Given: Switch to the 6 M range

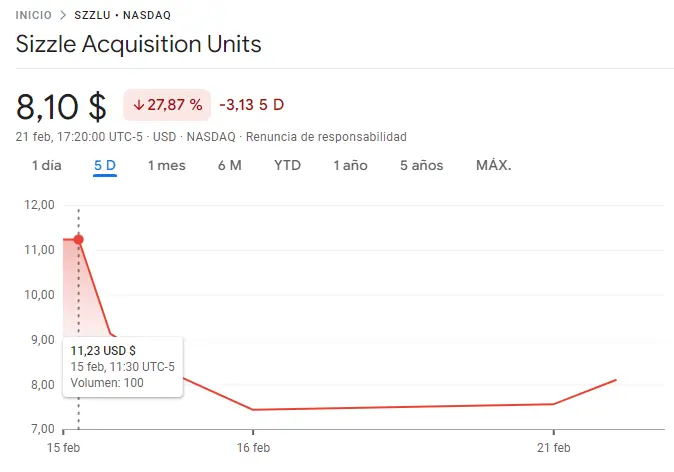Looking at the screenshot, I should (x=230, y=166).
